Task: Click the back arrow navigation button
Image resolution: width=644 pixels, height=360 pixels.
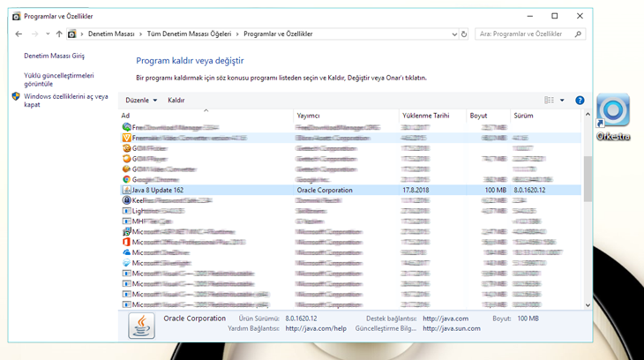Action: [19, 34]
